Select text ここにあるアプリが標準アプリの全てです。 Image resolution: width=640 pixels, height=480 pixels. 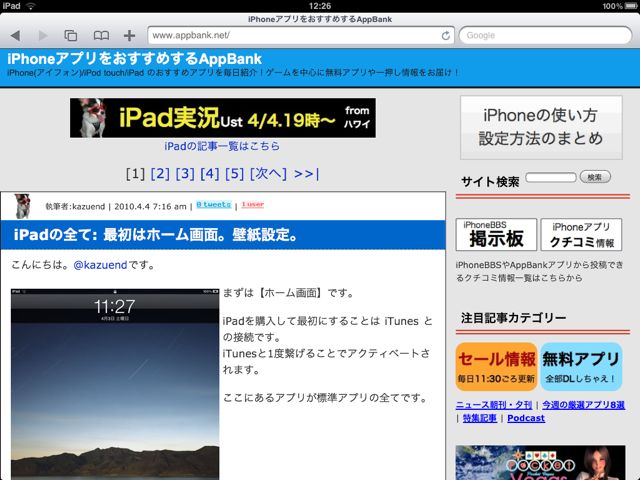point(325,397)
